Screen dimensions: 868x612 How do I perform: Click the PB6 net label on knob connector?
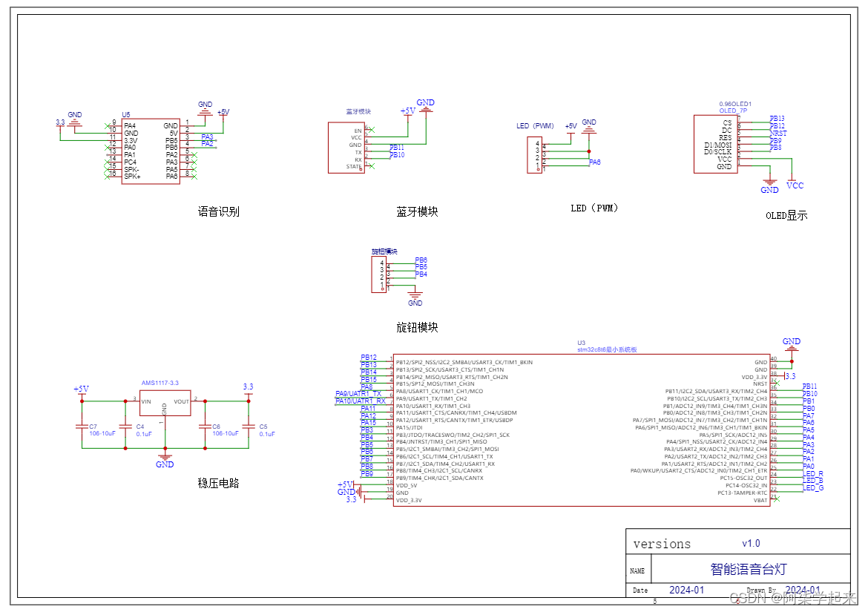coord(421,260)
